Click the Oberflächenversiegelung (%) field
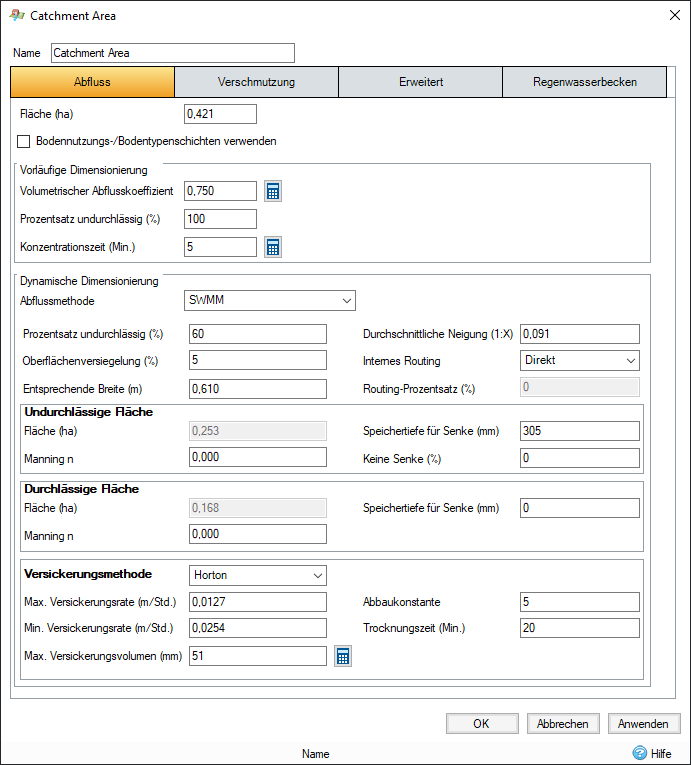 [x=258, y=360]
